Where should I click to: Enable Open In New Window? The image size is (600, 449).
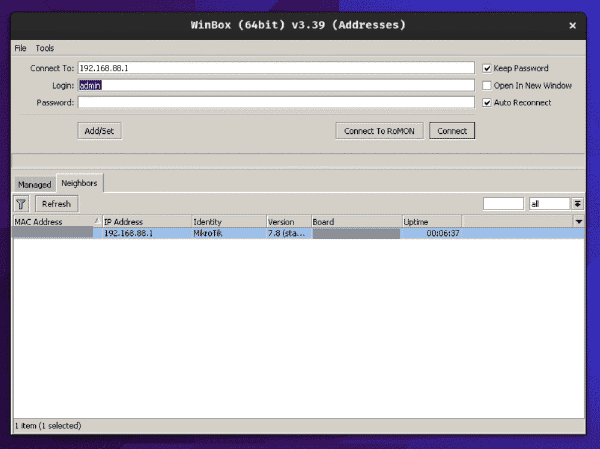tap(487, 85)
